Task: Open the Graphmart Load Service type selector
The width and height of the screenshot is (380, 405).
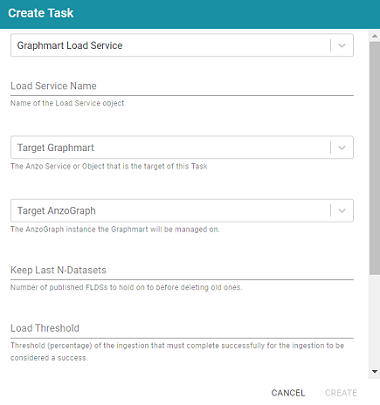Action: coord(182,45)
